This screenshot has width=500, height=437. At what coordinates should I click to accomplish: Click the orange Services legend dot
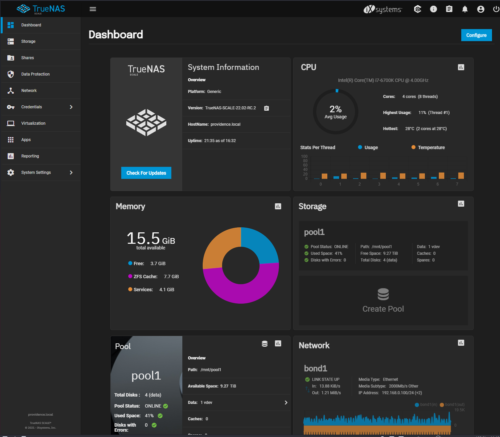[x=130, y=289]
